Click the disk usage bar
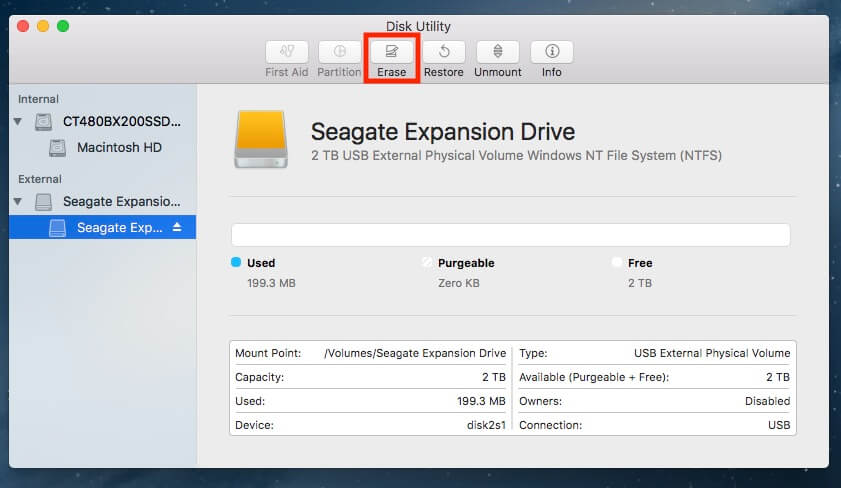Viewport: 841px width, 488px height. point(510,235)
